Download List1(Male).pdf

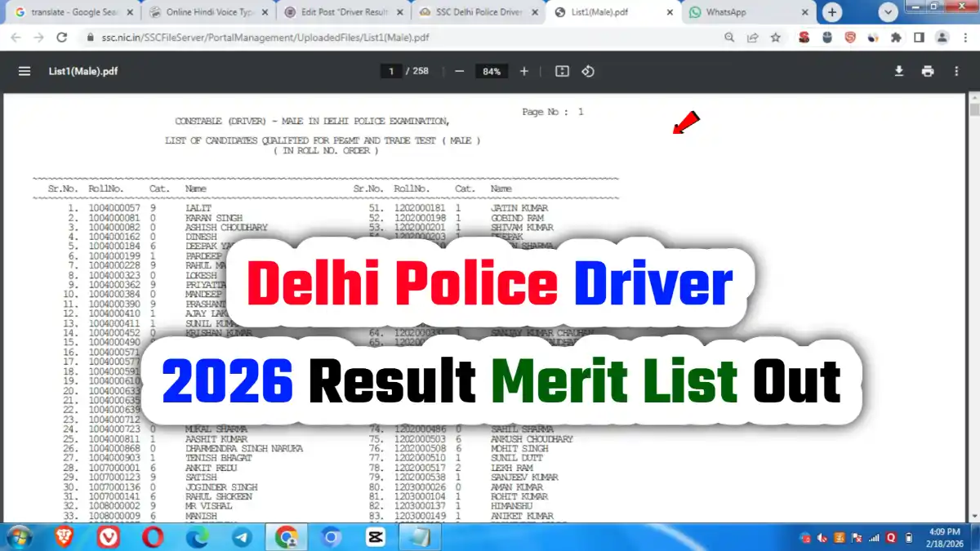click(x=898, y=71)
